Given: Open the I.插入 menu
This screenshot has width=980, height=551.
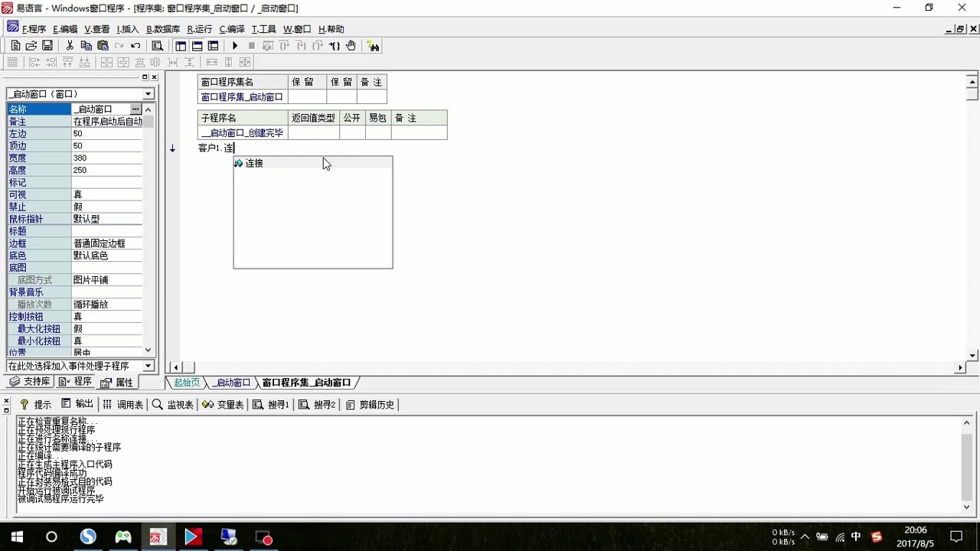Looking at the screenshot, I should click(128, 29).
